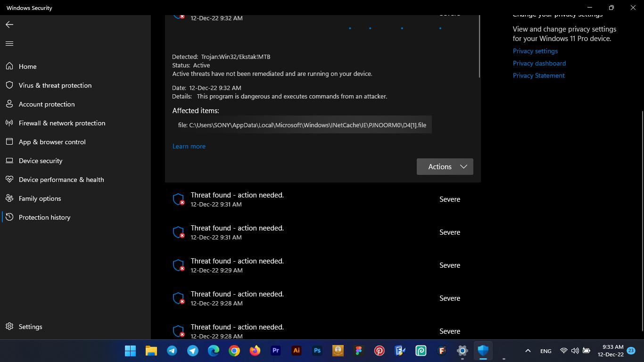Open Firefox from the taskbar
The height and width of the screenshot is (362, 644).
click(x=255, y=351)
